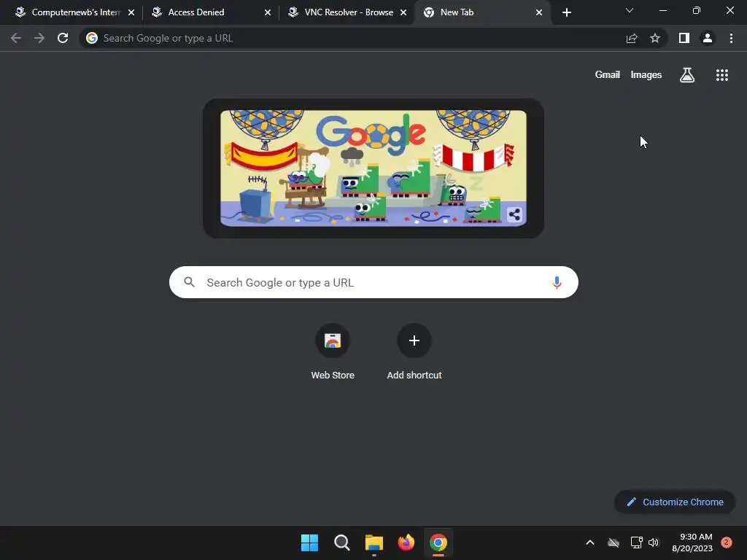Open the tab search dropdown chevron

tap(630, 10)
